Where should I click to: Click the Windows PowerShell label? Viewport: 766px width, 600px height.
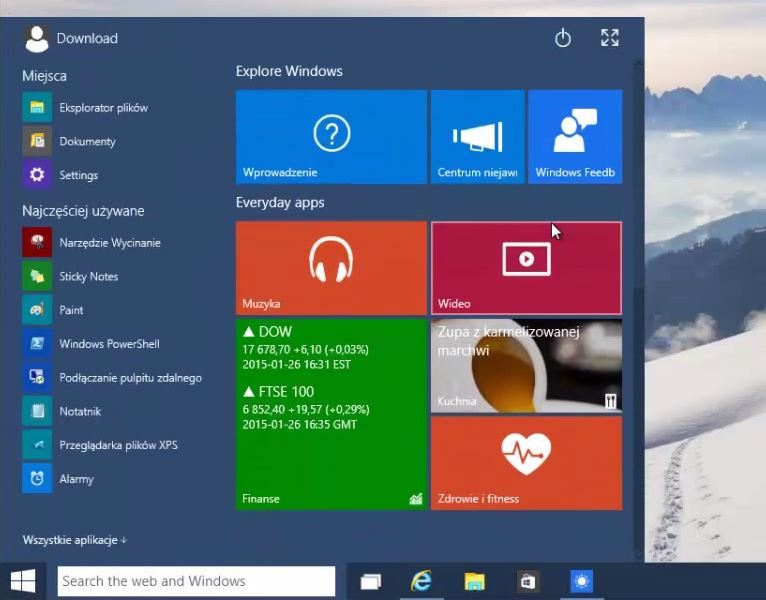tap(109, 343)
